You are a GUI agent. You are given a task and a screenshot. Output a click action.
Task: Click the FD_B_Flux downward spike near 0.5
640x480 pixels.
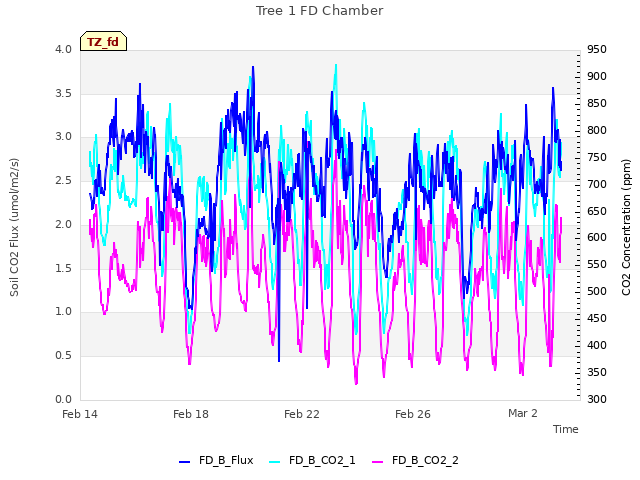[x=279, y=359]
